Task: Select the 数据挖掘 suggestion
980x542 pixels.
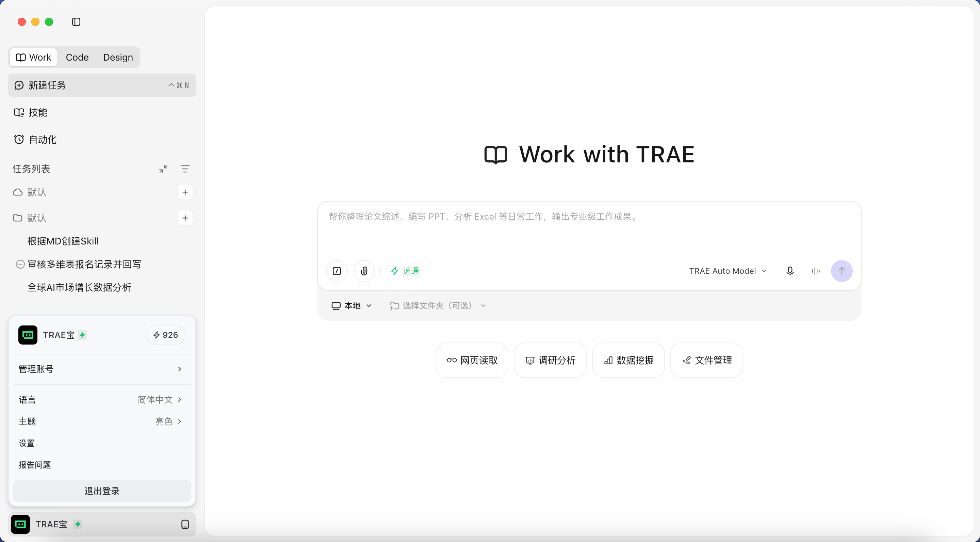Action: click(x=628, y=361)
